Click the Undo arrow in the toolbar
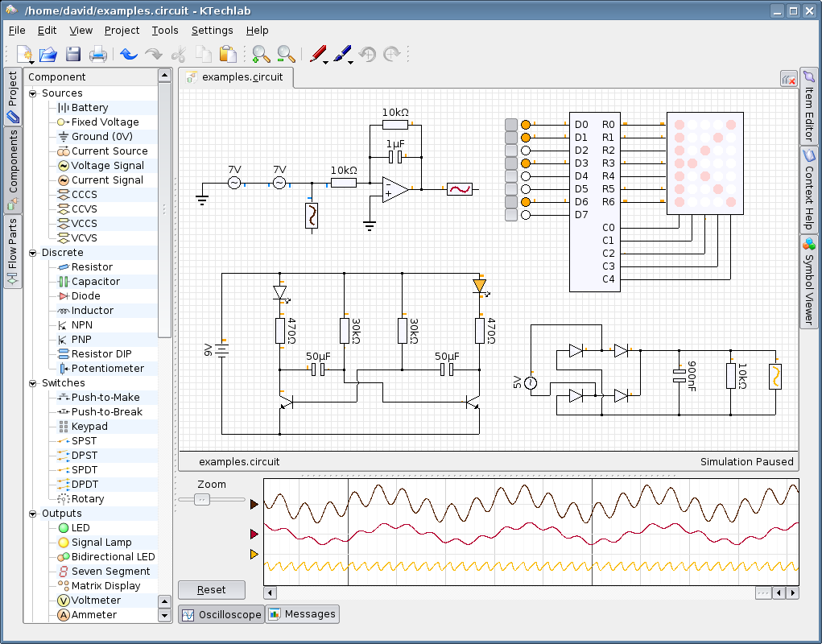 pyautogui.click(x=129, y=55)
